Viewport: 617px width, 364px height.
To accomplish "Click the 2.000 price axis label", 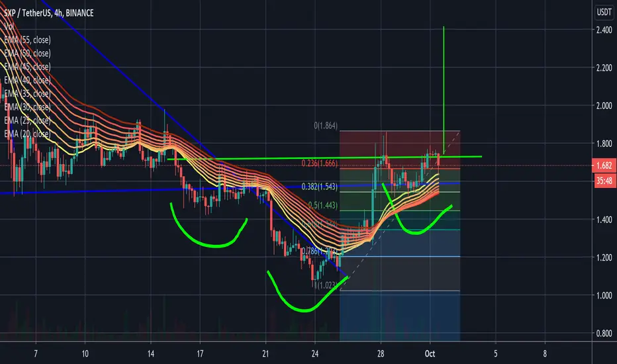I will (x=604, y=105).
